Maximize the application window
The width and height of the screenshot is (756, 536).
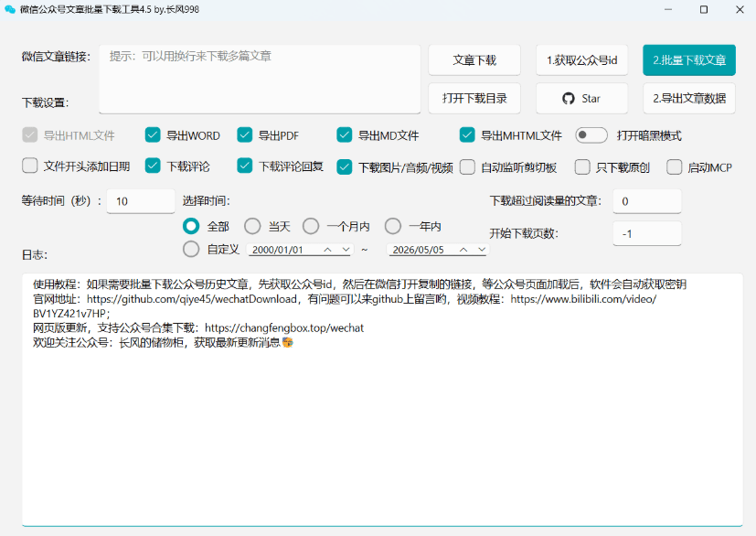click(704, 9)
